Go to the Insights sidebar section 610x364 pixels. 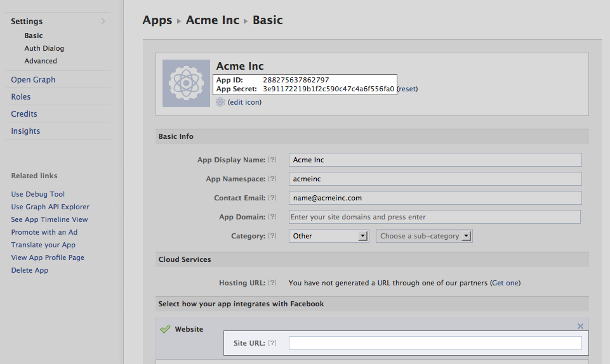coord(25,131)
